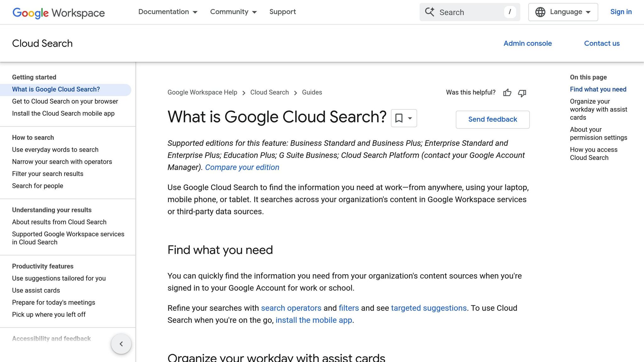This screenshot has height=362, width=644.
Task: Open Get to Cloud Search on your browser
Action: (65, 101)
